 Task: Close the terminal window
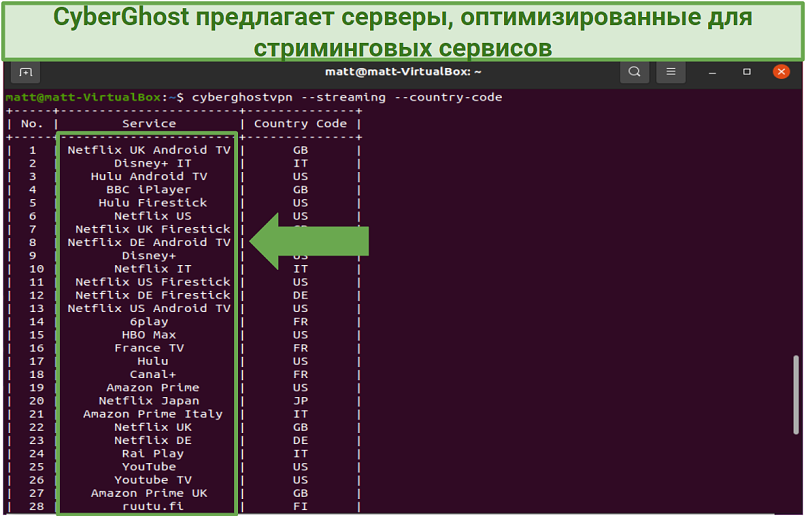pyautogui.click(x=781, y=72)
